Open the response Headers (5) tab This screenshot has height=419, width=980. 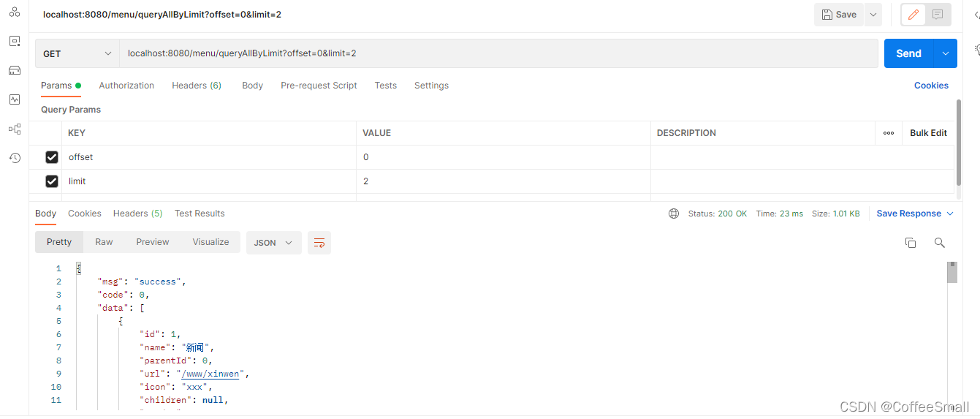(138, 214)
